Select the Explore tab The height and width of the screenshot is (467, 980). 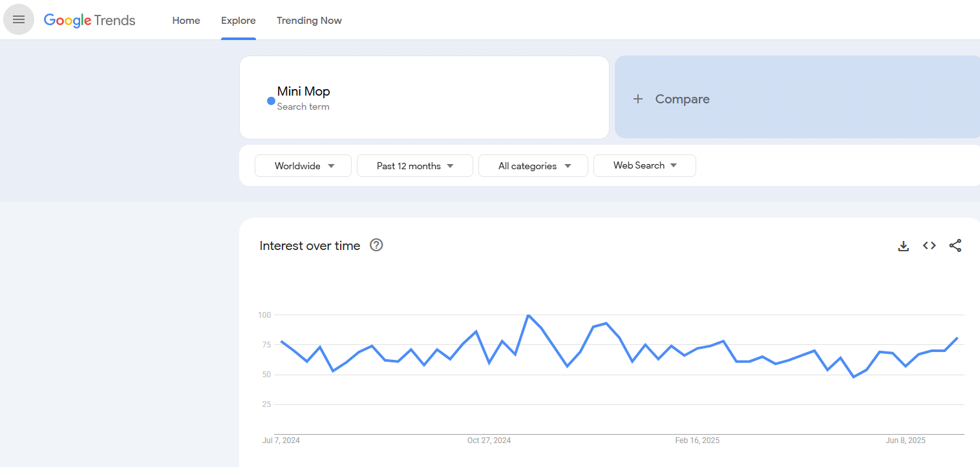pos(239,21)
